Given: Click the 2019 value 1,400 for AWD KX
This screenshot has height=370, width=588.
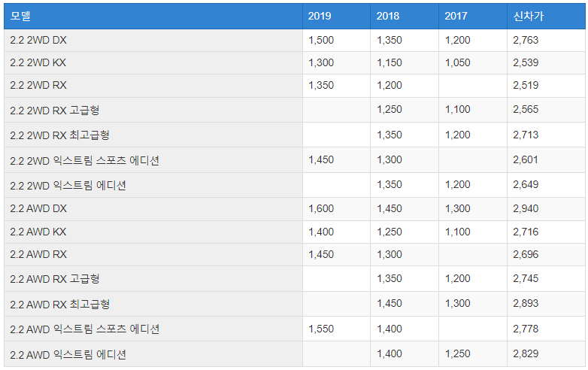Looking at the screenshot, I should click(x=321, y=232).
